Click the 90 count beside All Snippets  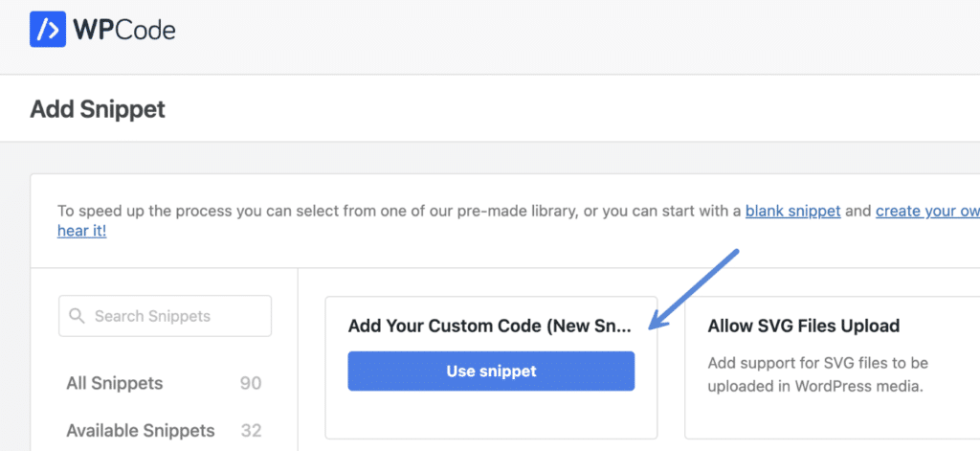pyautogui.click(x=251, y=383)
